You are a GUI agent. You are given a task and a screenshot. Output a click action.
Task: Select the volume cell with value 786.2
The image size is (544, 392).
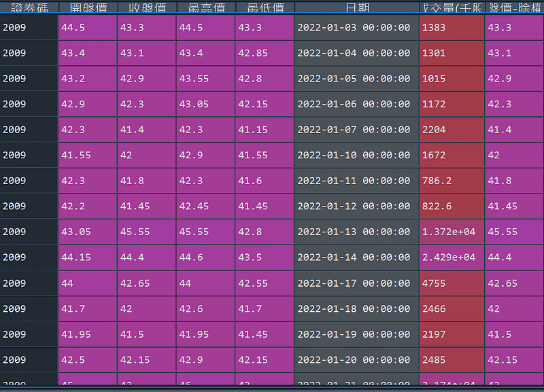click(452, 181)
